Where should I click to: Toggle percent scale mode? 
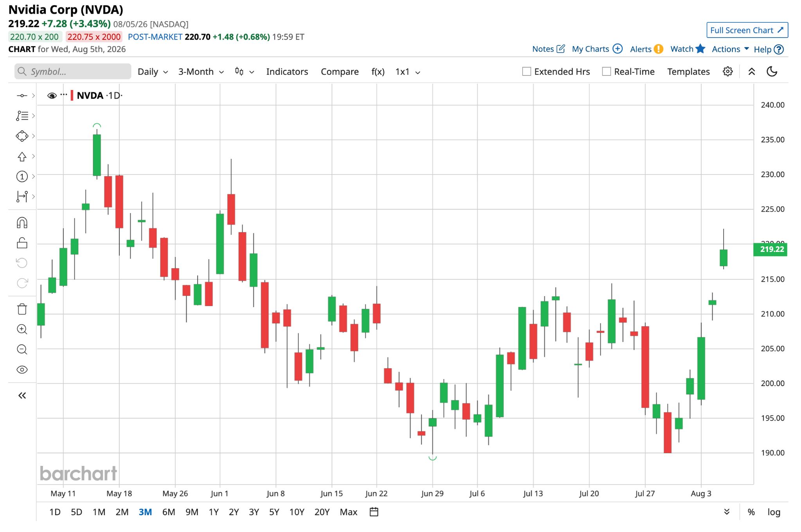pyautogui.click(x=751, y=512)
